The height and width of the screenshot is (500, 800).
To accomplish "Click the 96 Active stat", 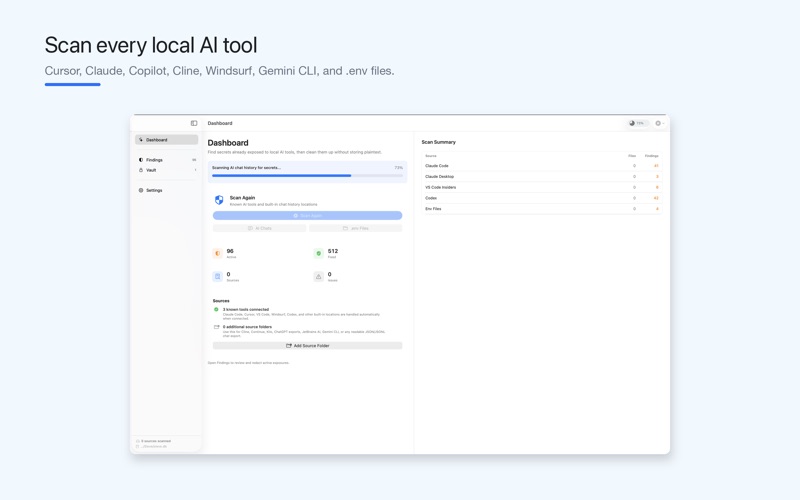I will point(230,253).
